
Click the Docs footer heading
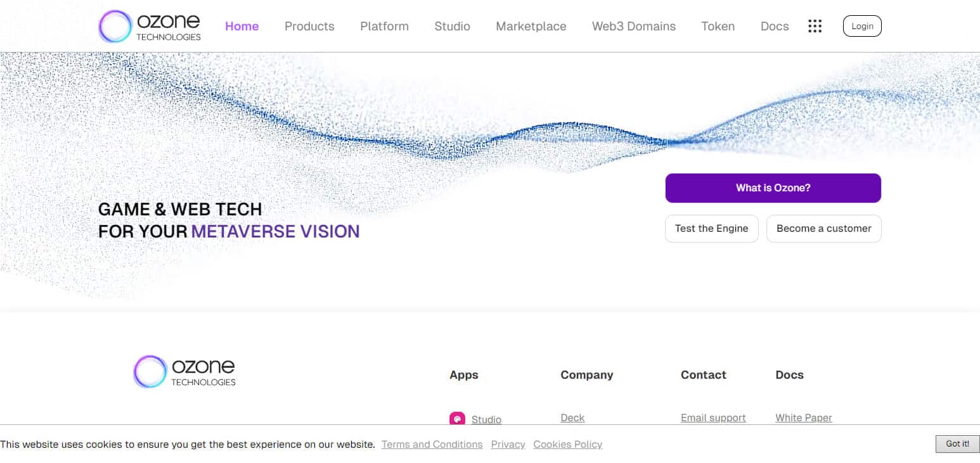point(789,375)
